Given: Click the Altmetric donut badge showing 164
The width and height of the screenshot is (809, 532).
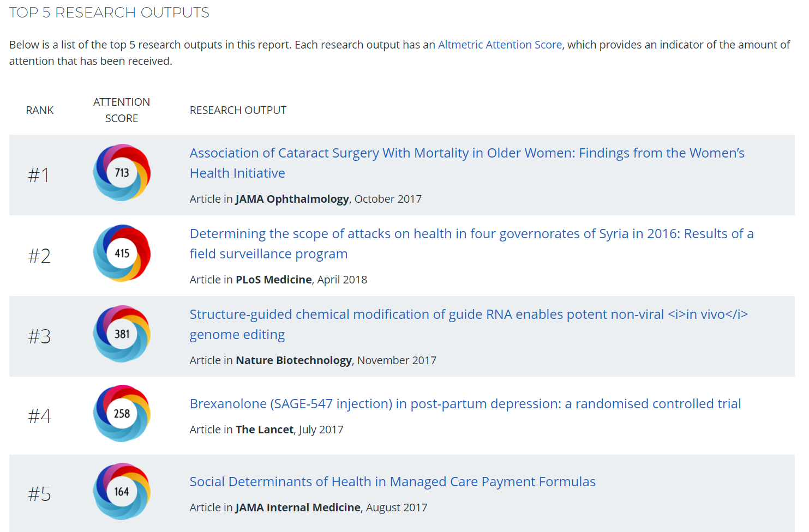Looking at the screenshot, I should tap(122, 492).
